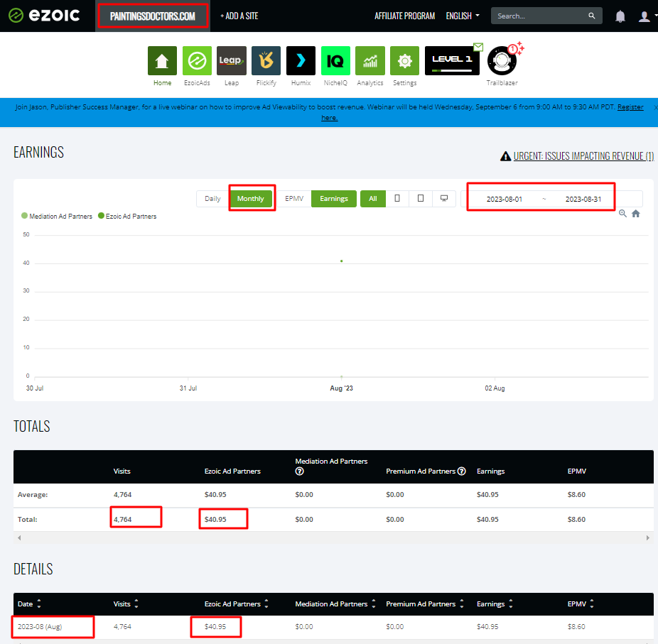This screenshot has width=658, height=644.
Task: Toggle Mediation Ad Partners legend series
Action: tap(57, 217)
